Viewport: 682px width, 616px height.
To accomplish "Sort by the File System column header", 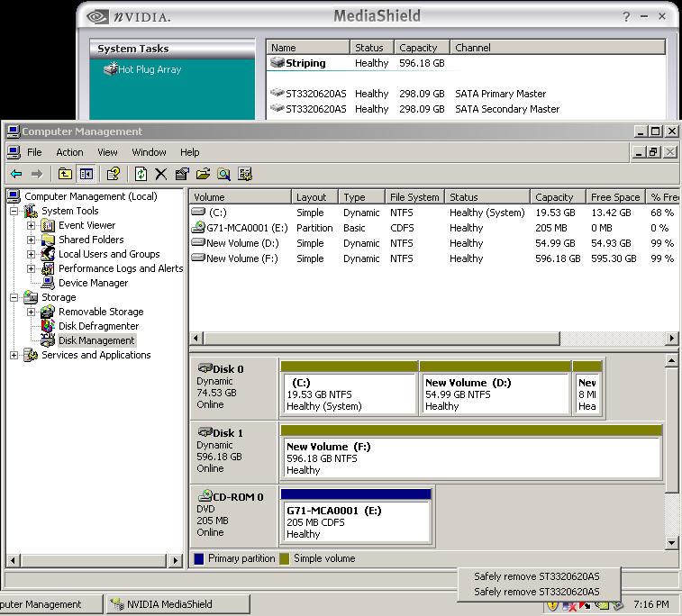I will coord(414,197).
